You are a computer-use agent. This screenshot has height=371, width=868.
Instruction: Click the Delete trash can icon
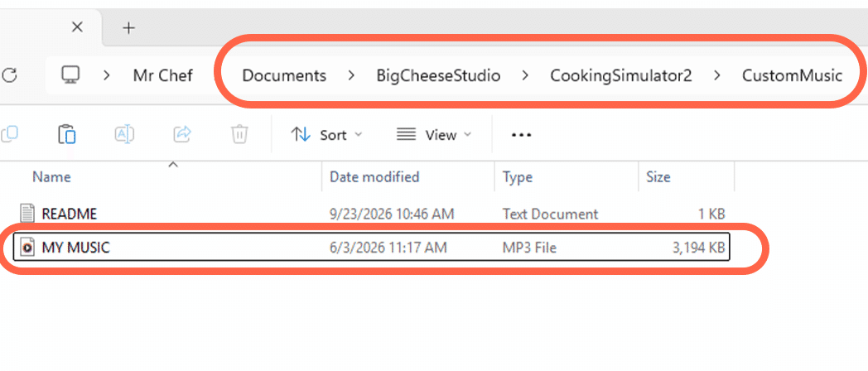(x=239, y=134)
